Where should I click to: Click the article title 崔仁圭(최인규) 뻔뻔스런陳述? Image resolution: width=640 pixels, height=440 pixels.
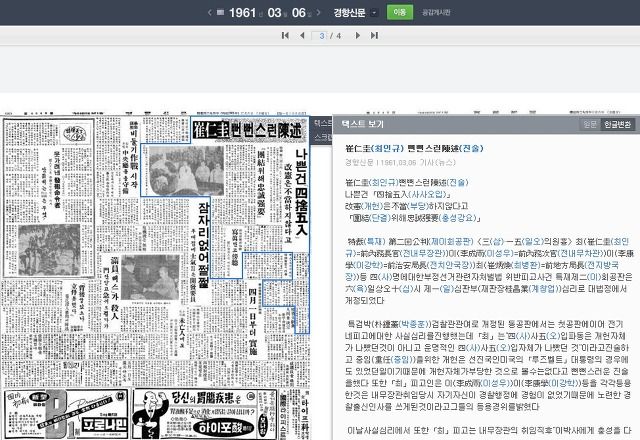click(414, 148)
